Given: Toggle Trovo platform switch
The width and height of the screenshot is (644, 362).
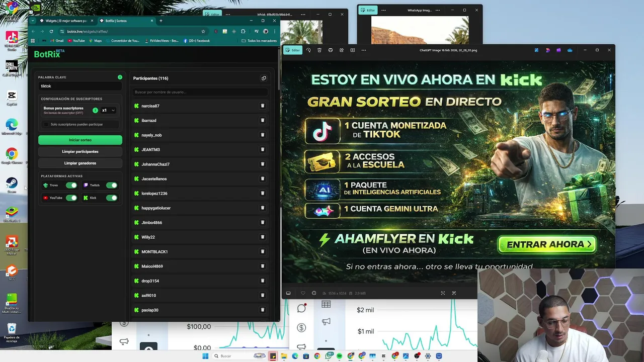Looking at the screenshot, I should coord(71,186).
